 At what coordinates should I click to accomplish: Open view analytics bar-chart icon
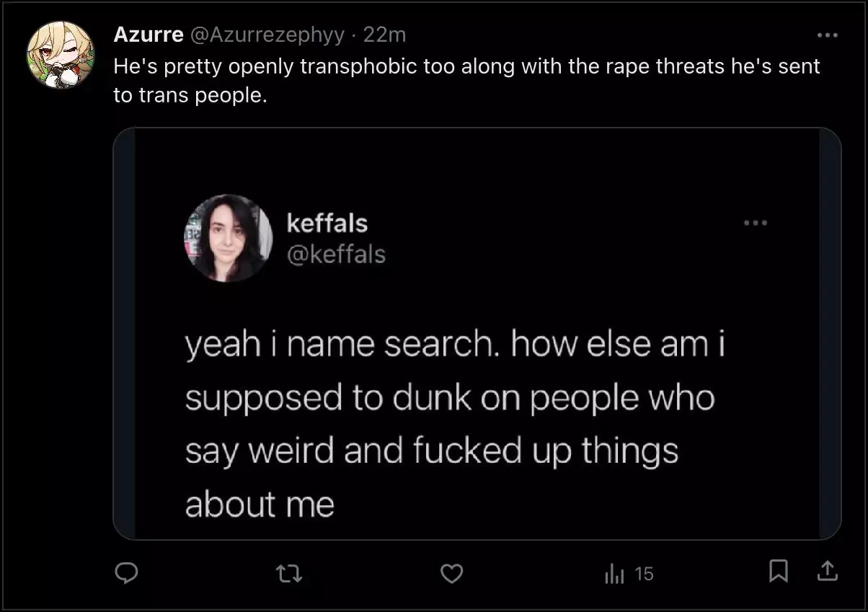(614, 574)
